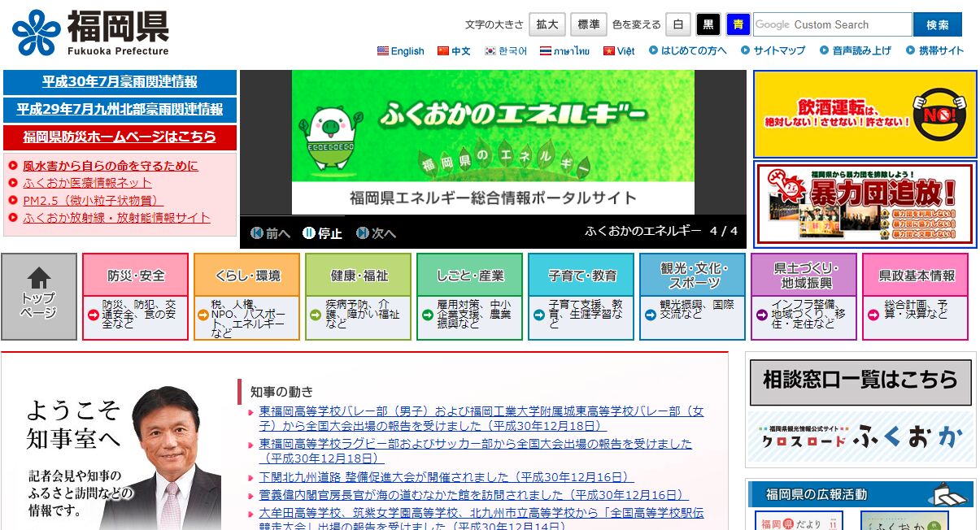Screen dimensions: 980x530
Task: Open the くらし・環境 category
Action: coord(247,276)
